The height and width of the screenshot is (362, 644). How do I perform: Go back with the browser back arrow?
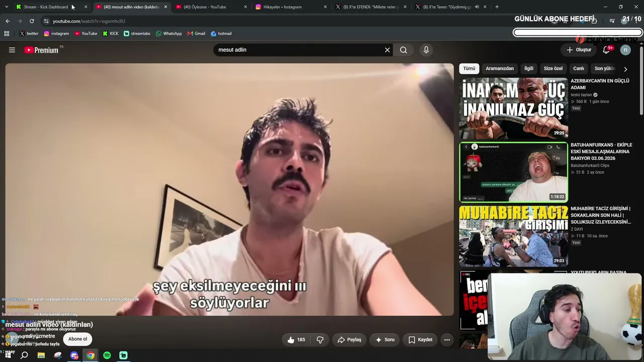(x=8, y=21)
